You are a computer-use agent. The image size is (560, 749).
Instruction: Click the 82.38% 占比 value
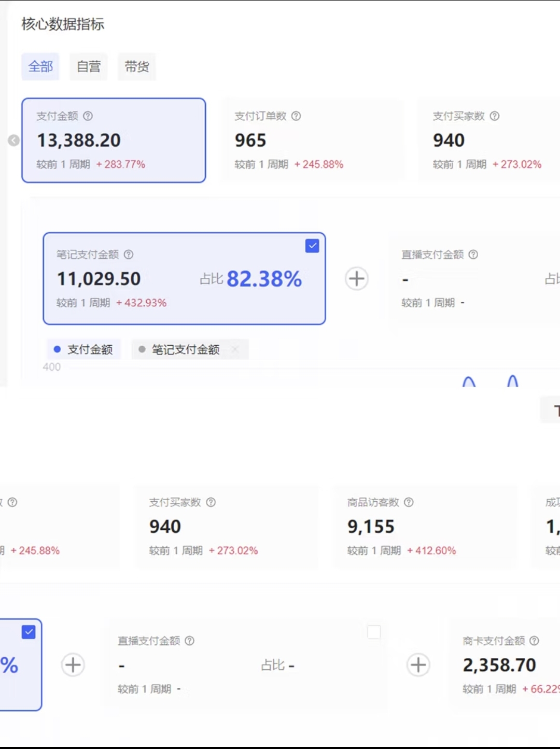[264, 279]
